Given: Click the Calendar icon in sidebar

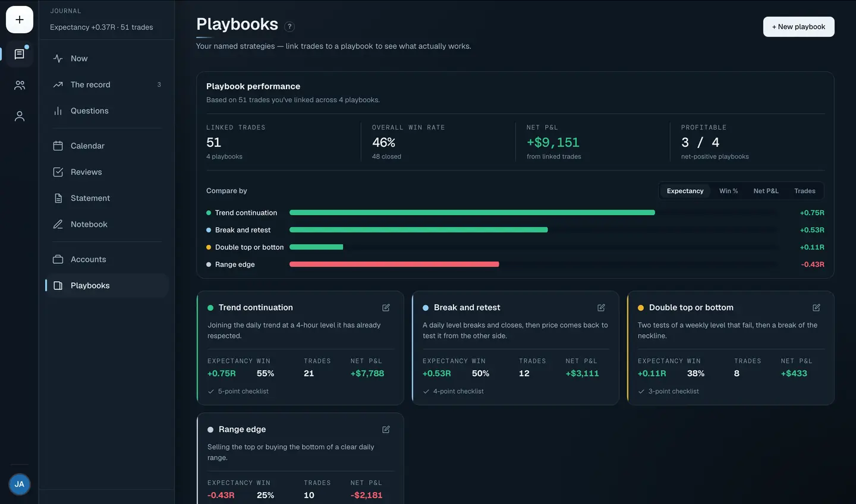Looking at the screenshot, I should coord(58,146).
